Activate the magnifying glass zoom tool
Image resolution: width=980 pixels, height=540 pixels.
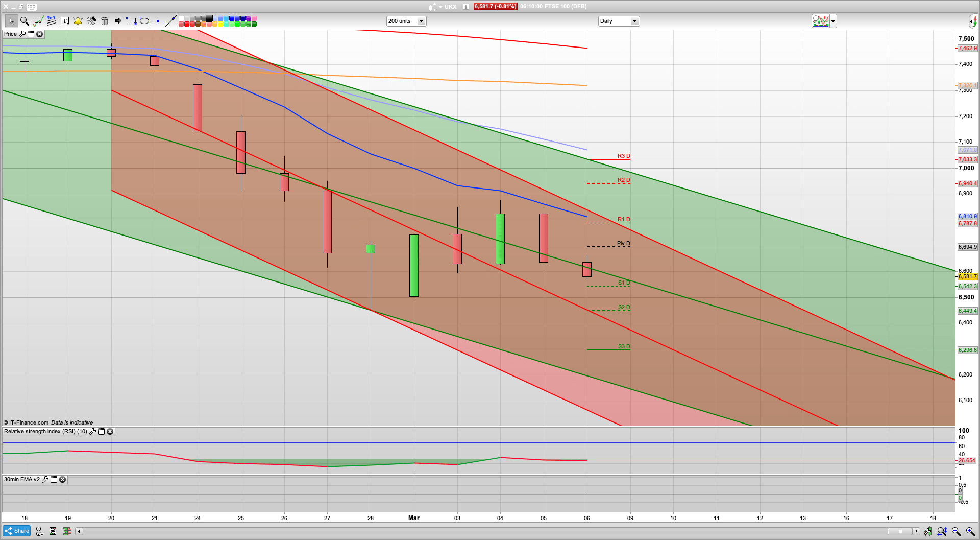24,21
